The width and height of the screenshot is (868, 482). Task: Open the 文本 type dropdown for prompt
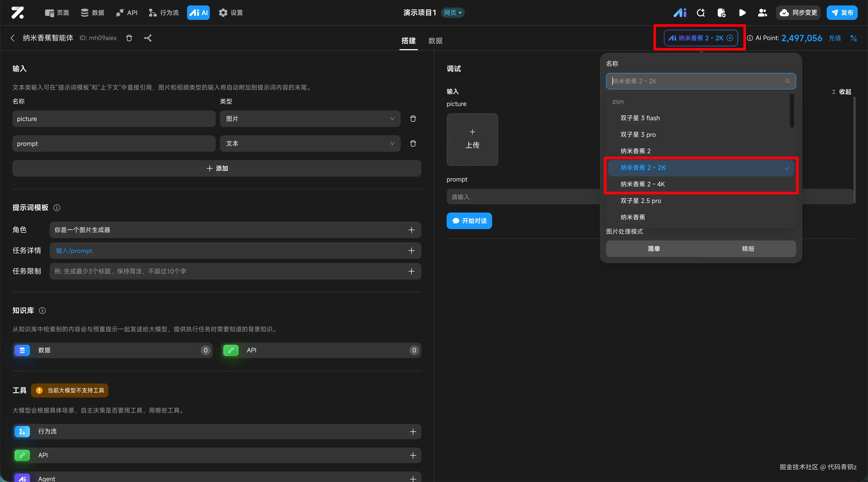coord(310,144)
